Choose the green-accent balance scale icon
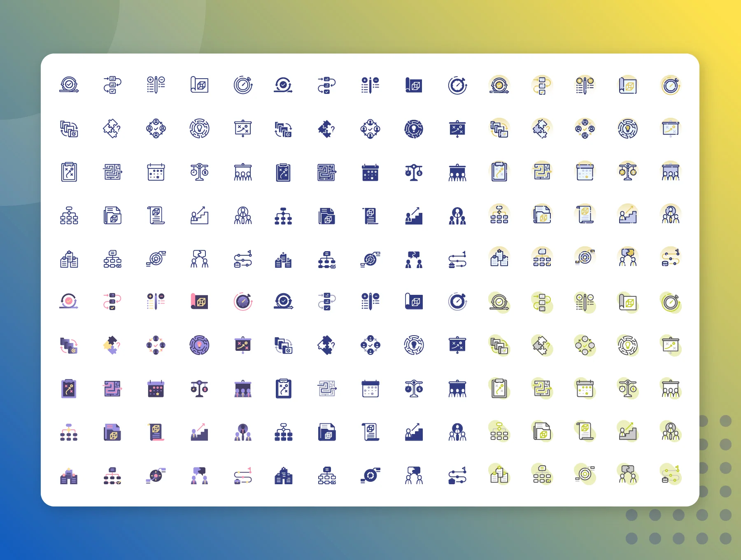This screenshot has height=560, width=741. coord(629,389)
